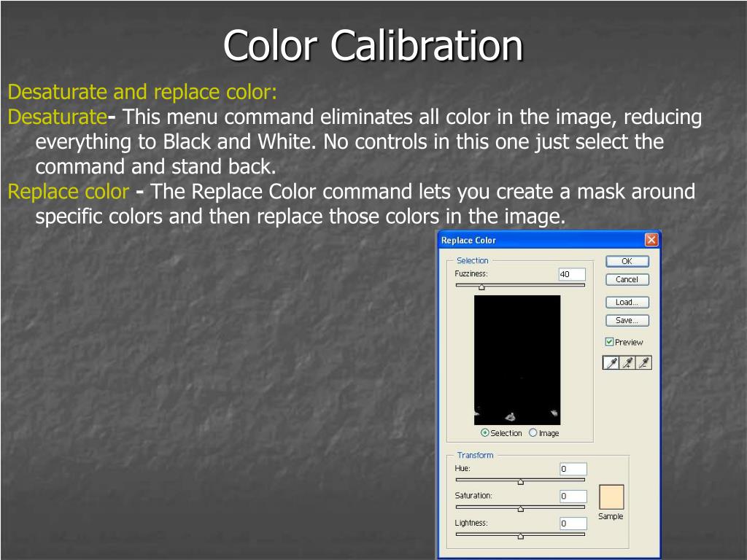Screen dimensions: 747x560
Task: Click the Save... settings button
Action: 627,321
